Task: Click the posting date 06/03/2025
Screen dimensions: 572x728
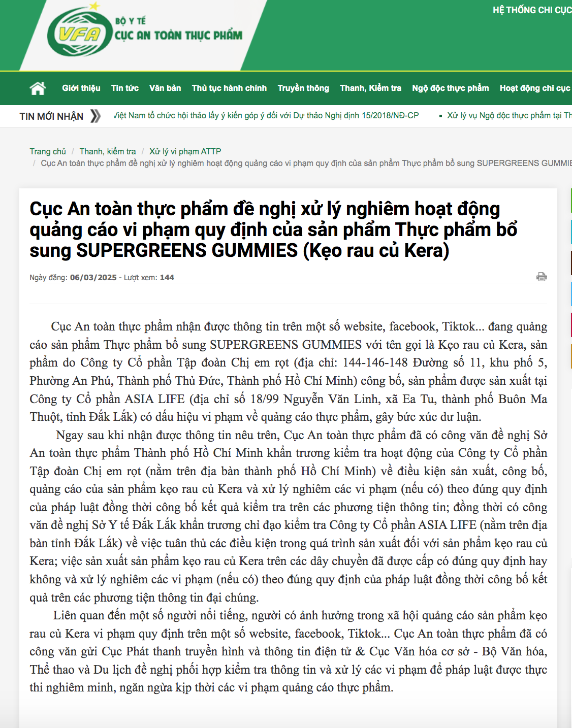Action: (93, 278)
